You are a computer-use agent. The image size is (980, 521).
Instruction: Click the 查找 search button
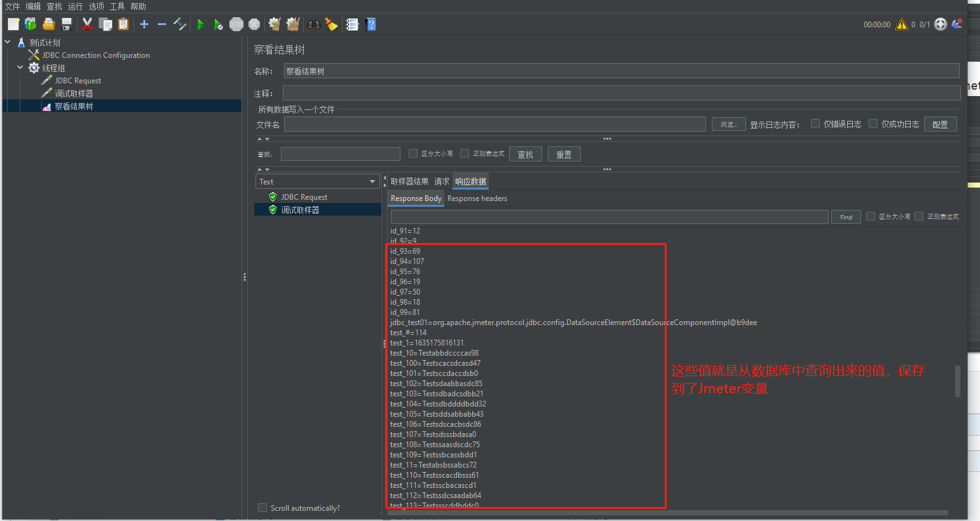[x=525, y=154]
